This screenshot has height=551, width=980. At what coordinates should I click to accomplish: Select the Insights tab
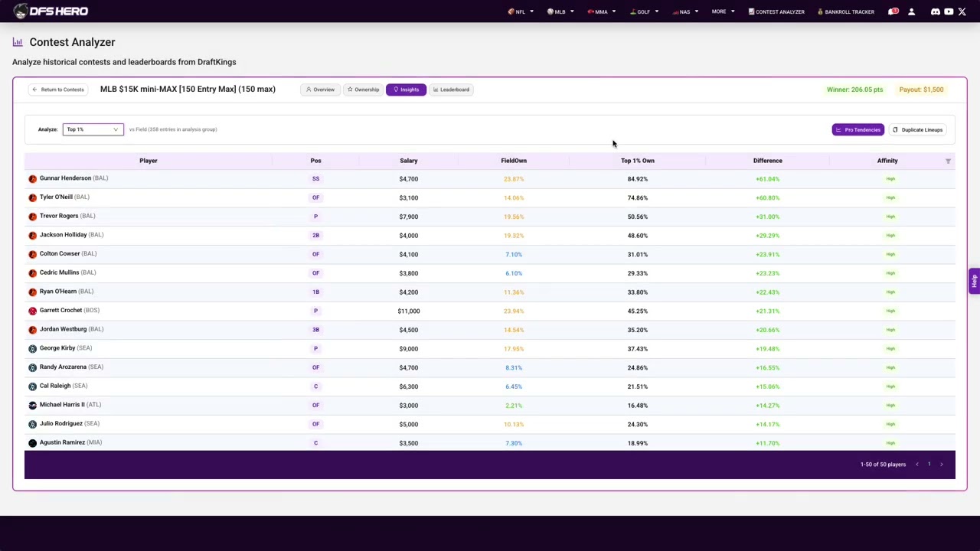[x=406, y=90]
